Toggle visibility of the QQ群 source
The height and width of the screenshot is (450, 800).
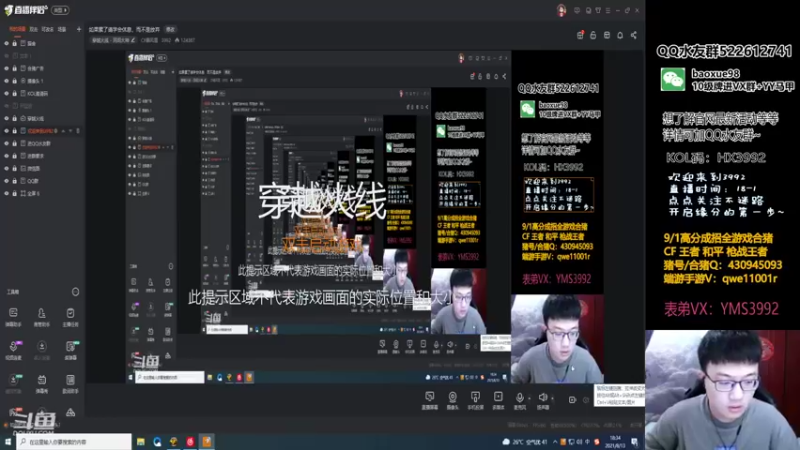[7, 181]
